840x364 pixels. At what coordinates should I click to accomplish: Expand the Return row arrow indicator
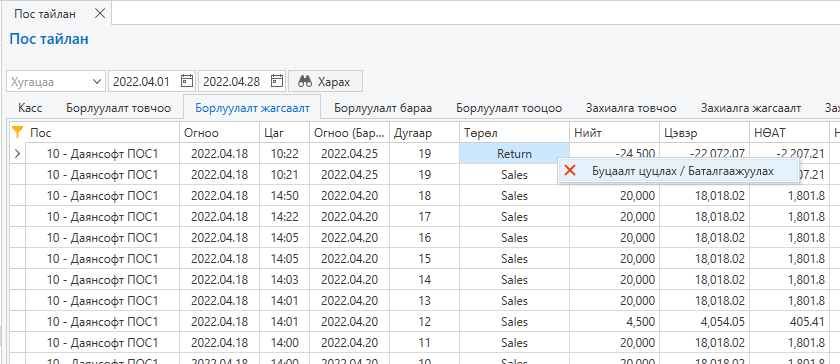[17, 154]
